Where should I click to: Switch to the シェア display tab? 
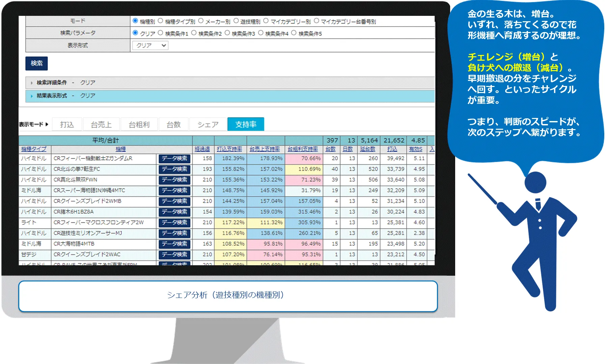pyautogui.click(x=208, y=124)
